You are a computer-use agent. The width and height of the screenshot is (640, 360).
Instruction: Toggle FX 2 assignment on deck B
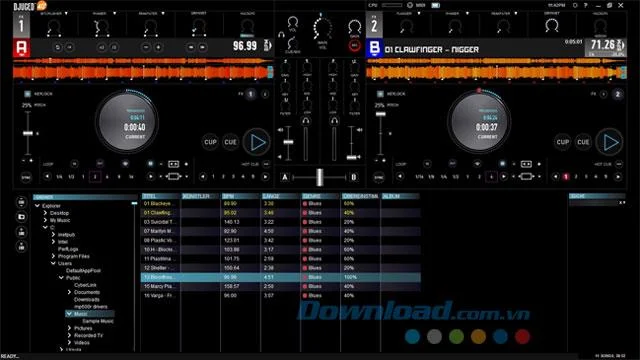coord(618,94)
